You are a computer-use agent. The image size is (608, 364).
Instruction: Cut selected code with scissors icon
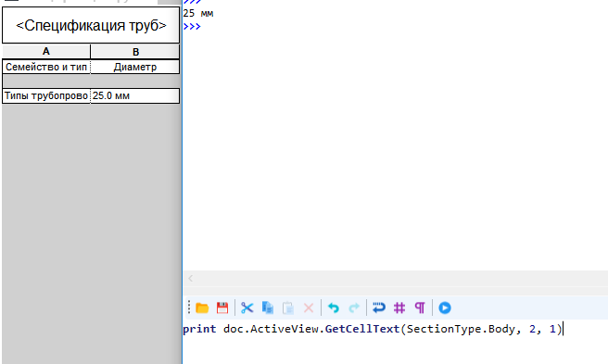click(x=247, y=308)
